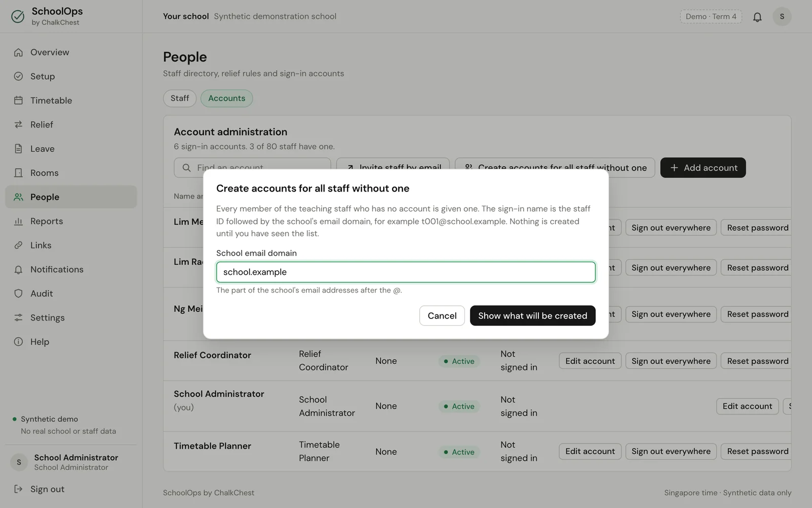The image size is (812, 508).
Task: Click the Timetable calendar icon
Action: click(x=18, y=101)
